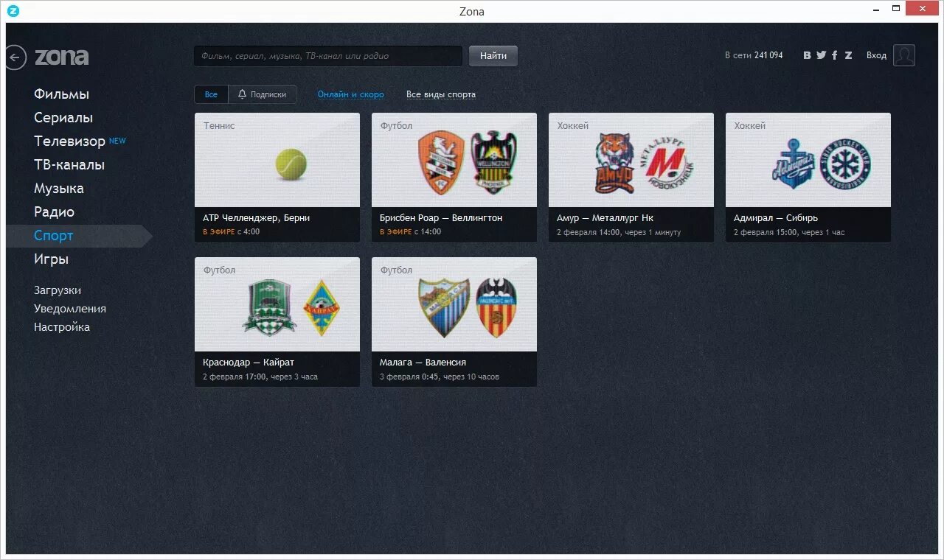Switch to Подписки filter with bell
The height and width of the screenshot is (560, 944).
click(263, 94)
